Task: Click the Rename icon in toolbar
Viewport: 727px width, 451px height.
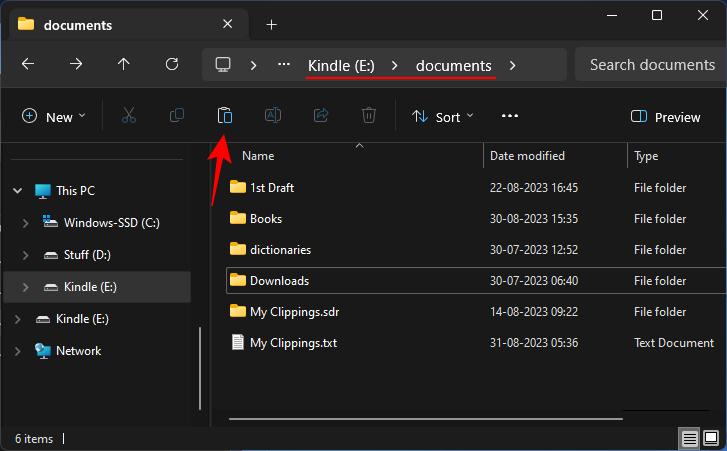Action: (272, 116)
